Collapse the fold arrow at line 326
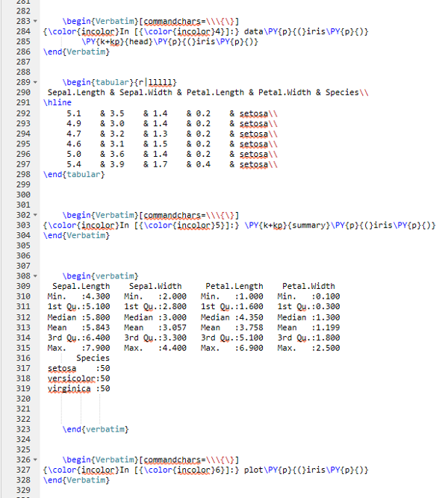Viewport: 448px width, 498px height. click(35, 460)
